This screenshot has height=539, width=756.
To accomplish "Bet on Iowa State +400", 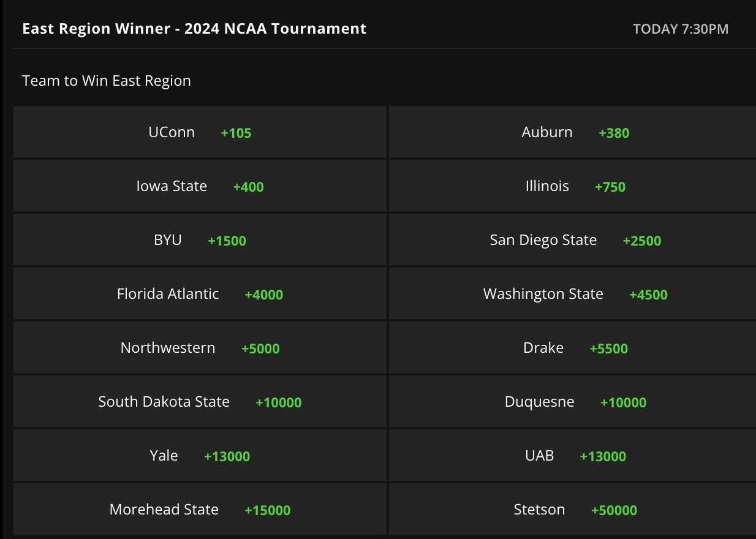I will pyautogui.click(x=200, y=186).
